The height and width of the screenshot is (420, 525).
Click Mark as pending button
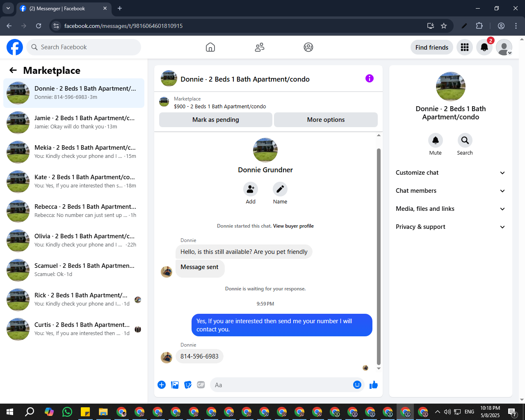pyautogui.click(x=216, y=120)
